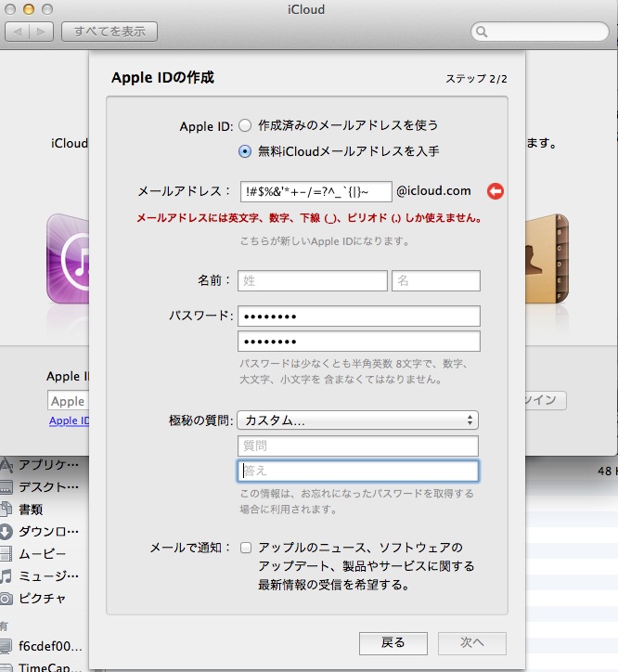Go forward with the toolbar right arrow

[41, 32]
